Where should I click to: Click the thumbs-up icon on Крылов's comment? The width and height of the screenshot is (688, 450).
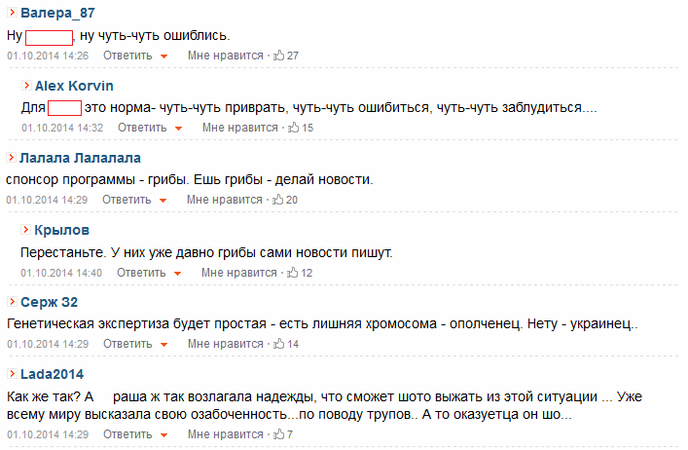292,272
